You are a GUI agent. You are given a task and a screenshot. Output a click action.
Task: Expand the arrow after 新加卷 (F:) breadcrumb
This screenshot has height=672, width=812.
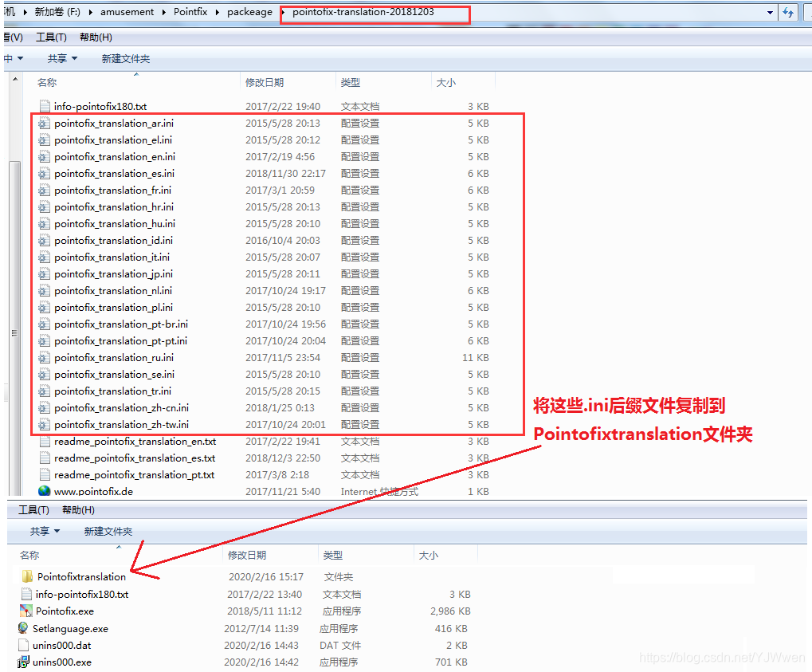click(x=90, y=12)
